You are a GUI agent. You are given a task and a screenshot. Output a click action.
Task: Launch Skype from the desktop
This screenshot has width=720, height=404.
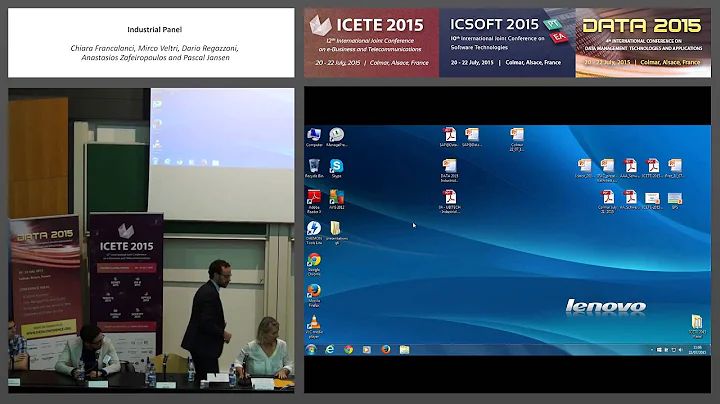click(x=337, y=168)
